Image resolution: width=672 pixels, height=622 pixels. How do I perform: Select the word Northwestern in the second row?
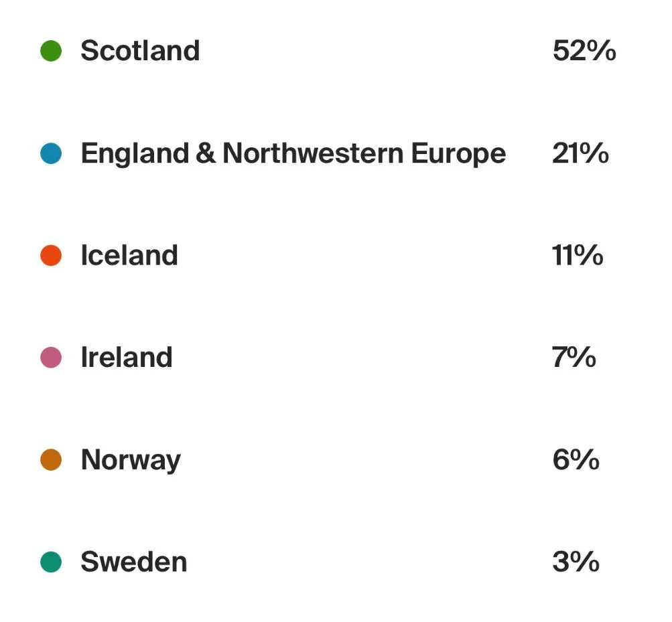[314, 153]
